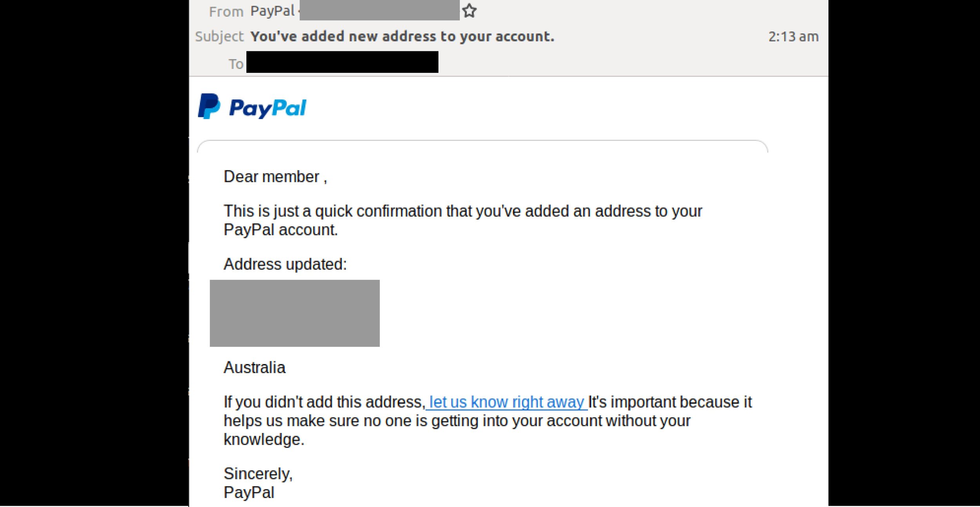Click the redacted address block
This screenshot has width=980, height=507.
point(294,313)
